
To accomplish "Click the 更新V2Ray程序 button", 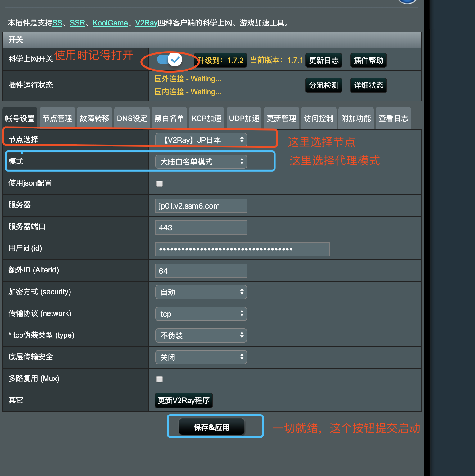I will [x=183, y=400].
